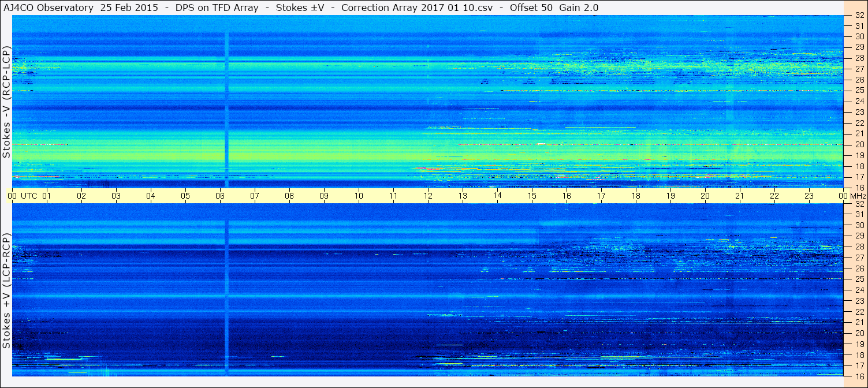Click the 'Stokes ±V' header text
The height and width of the screenshot is (388, 868).
300,8
